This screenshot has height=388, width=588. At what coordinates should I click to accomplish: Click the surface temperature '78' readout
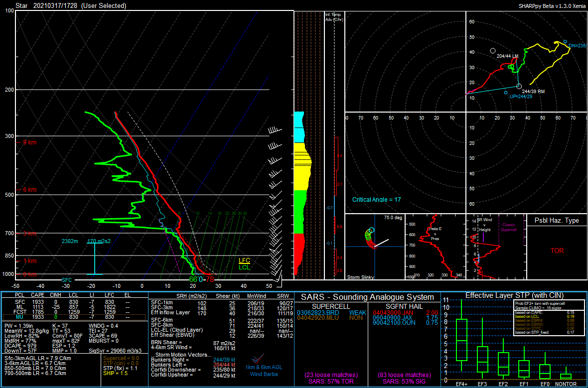pos(210,279)
